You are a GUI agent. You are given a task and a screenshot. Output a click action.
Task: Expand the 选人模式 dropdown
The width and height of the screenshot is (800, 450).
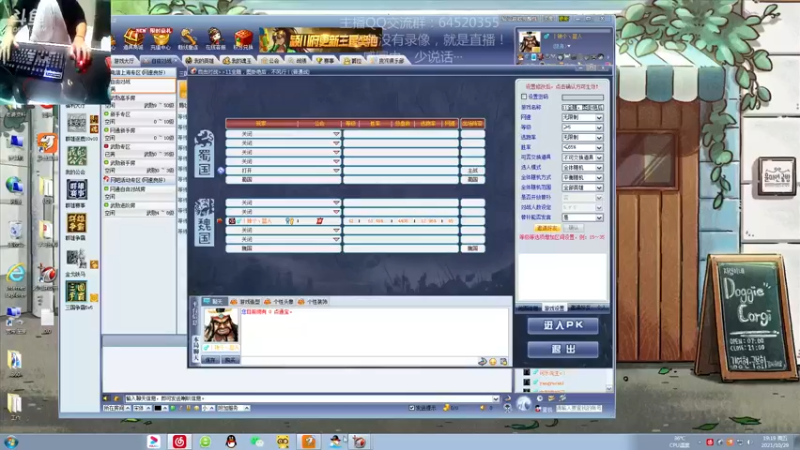(x=582, y=167)
